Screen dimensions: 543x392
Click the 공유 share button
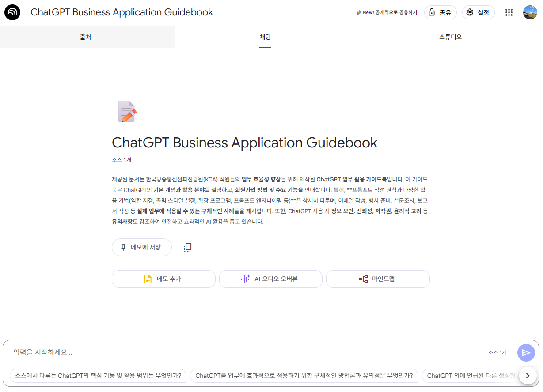pyautogui.click(x=440, y=12)
